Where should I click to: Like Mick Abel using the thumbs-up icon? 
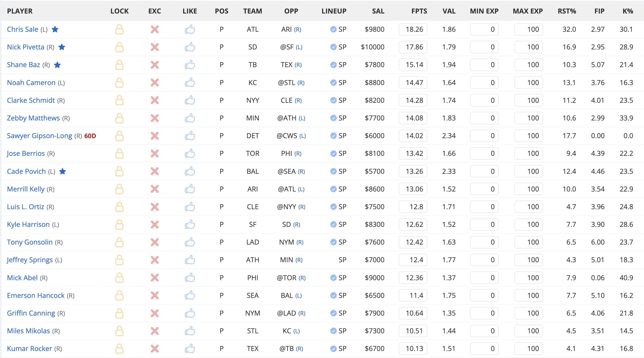point(190,278)
